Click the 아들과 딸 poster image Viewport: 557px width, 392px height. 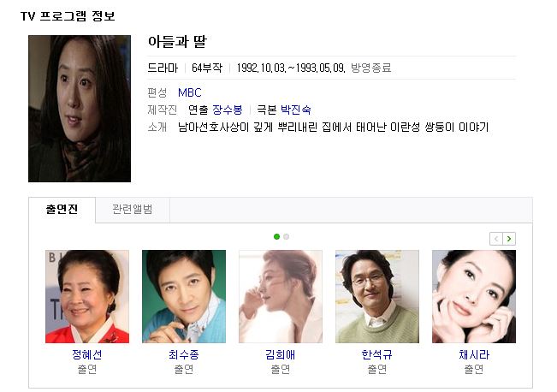tap(80, 109)
